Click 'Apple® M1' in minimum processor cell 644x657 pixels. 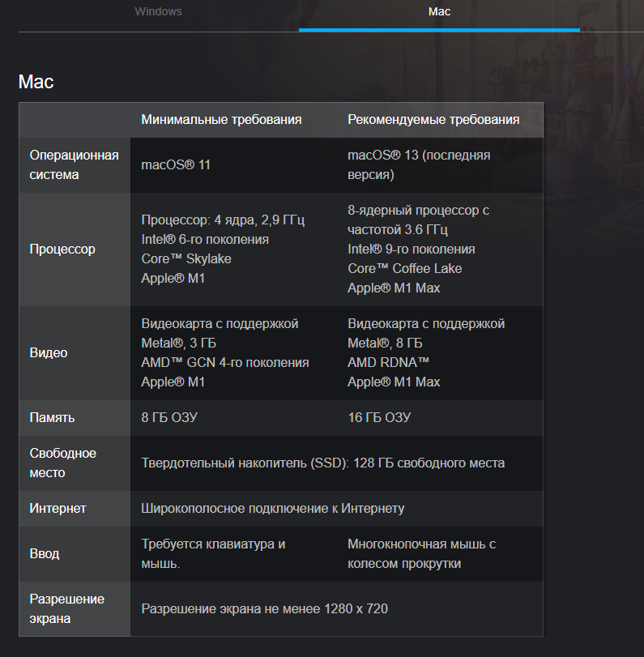[173, 278]
